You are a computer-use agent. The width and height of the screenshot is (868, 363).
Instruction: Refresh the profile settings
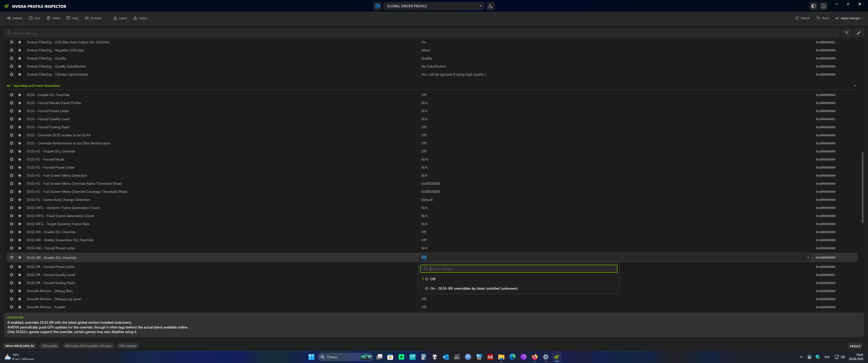[x=803, y=18]
